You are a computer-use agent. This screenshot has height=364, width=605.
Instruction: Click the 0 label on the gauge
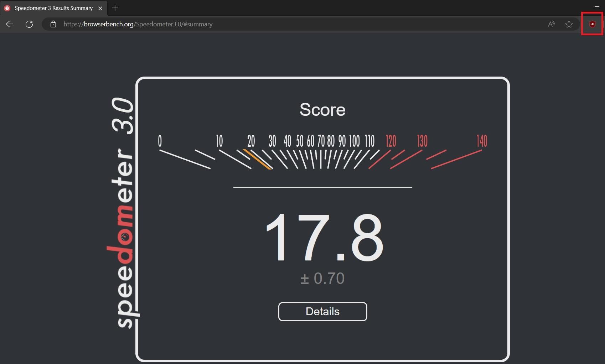(x=160, y=141)
